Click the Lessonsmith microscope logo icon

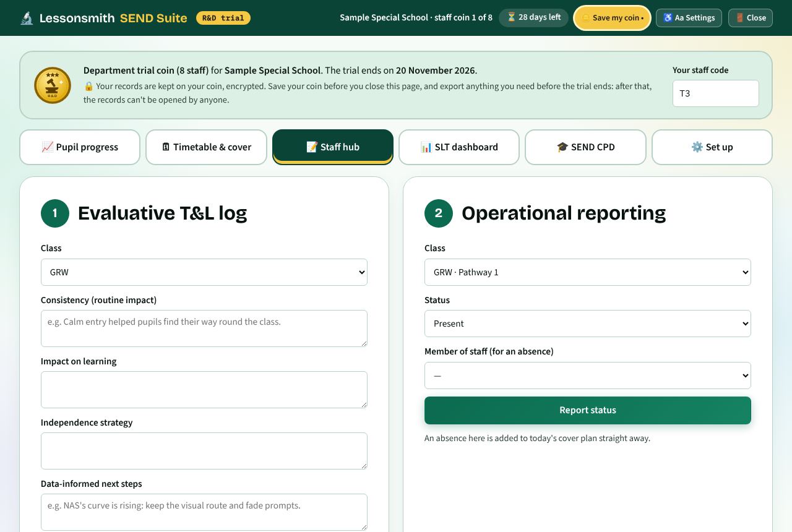click(27, 18)
